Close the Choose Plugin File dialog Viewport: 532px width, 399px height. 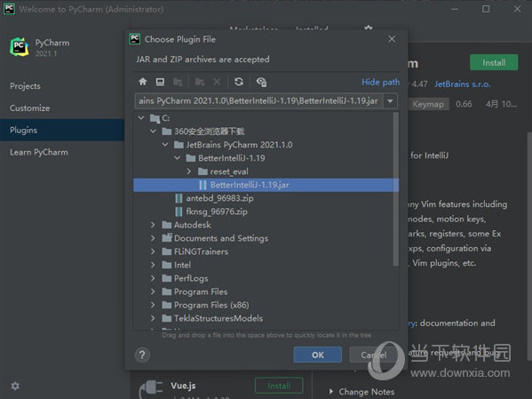(x=392, y=39)
